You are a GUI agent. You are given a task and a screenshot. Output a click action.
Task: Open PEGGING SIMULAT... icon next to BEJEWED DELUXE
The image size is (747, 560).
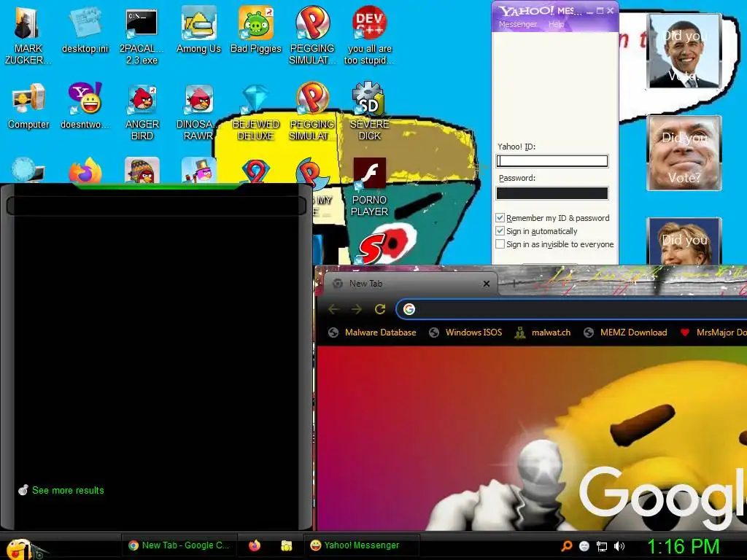pos(312,111)
